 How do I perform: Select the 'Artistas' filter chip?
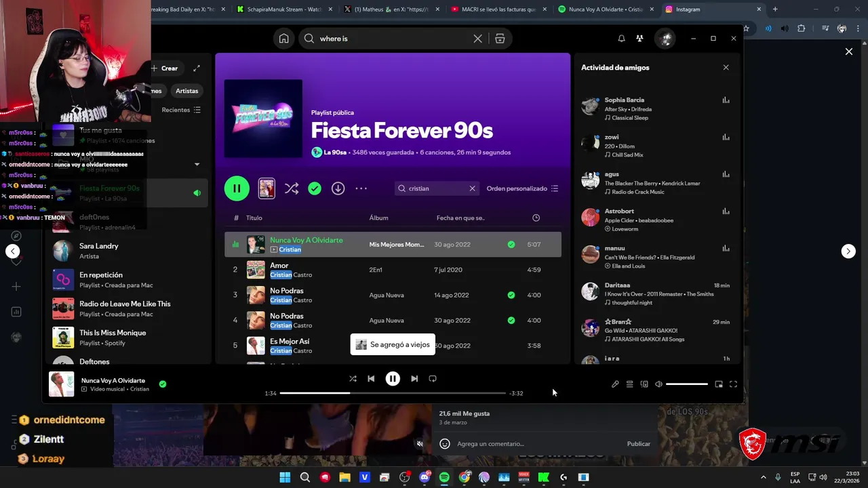click(x=186, y=91)
